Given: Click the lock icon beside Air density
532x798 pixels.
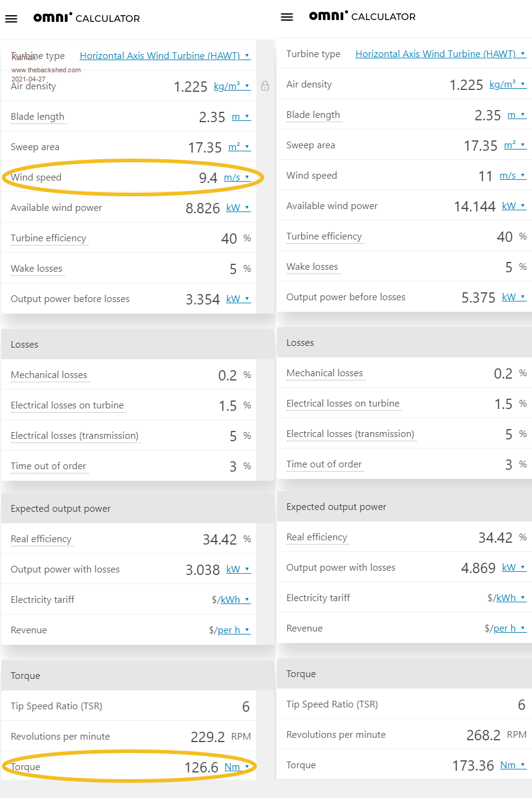Looking at the screenshot, I should pos(265,86).
